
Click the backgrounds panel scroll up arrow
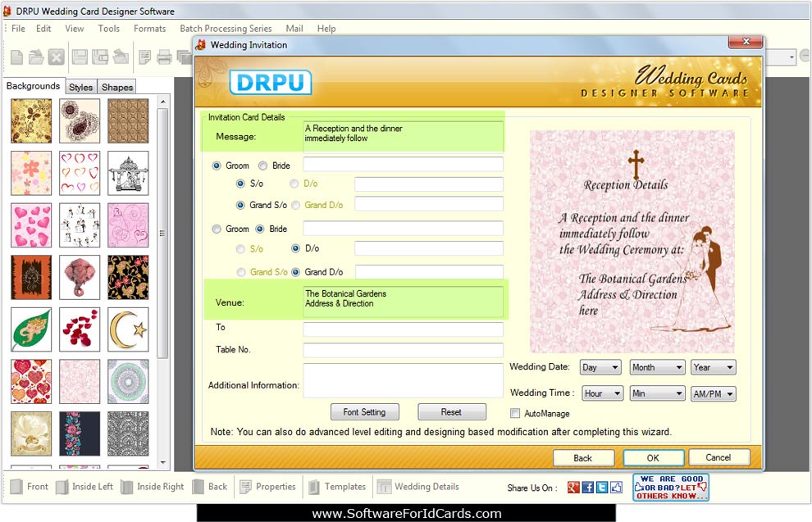162,102
